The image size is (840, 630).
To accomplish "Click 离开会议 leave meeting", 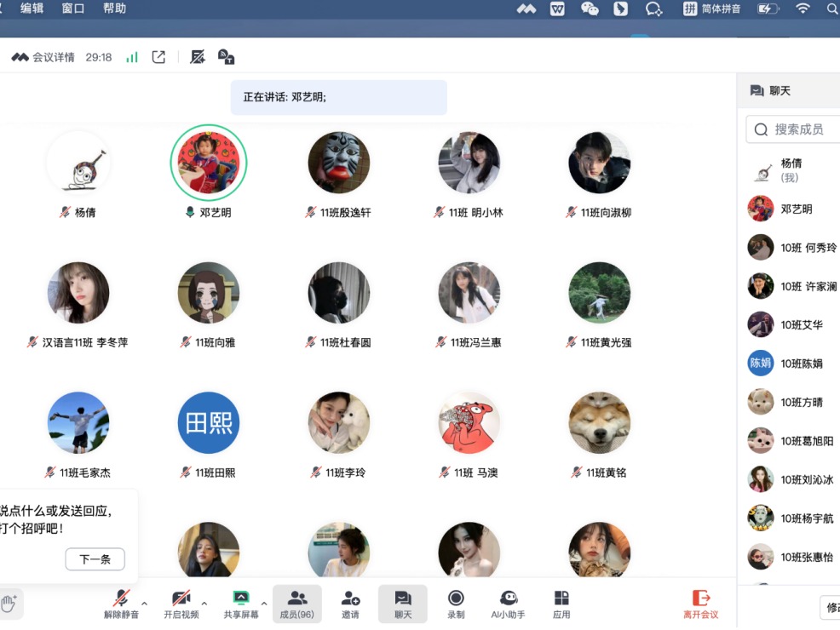I will 701,604.
